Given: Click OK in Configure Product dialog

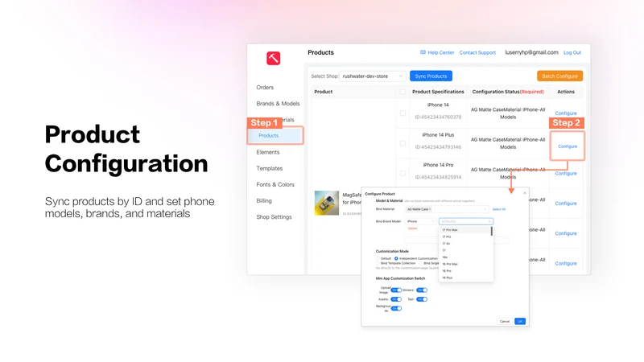Looking at the screenshot, I should click(x=520, y=321).
